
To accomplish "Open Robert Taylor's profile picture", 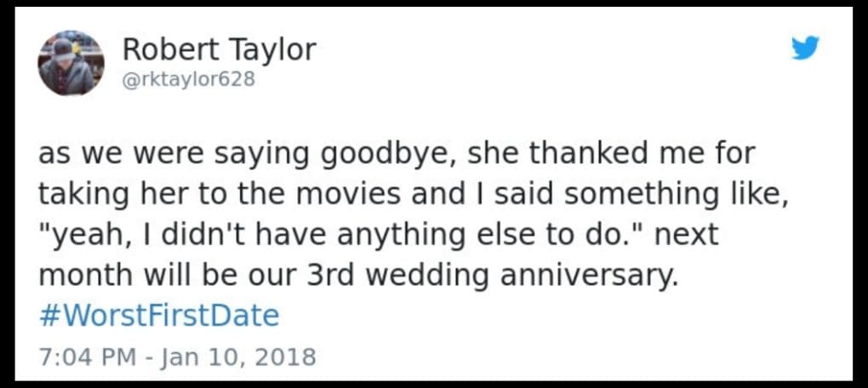I will click(x=71, y=63).
